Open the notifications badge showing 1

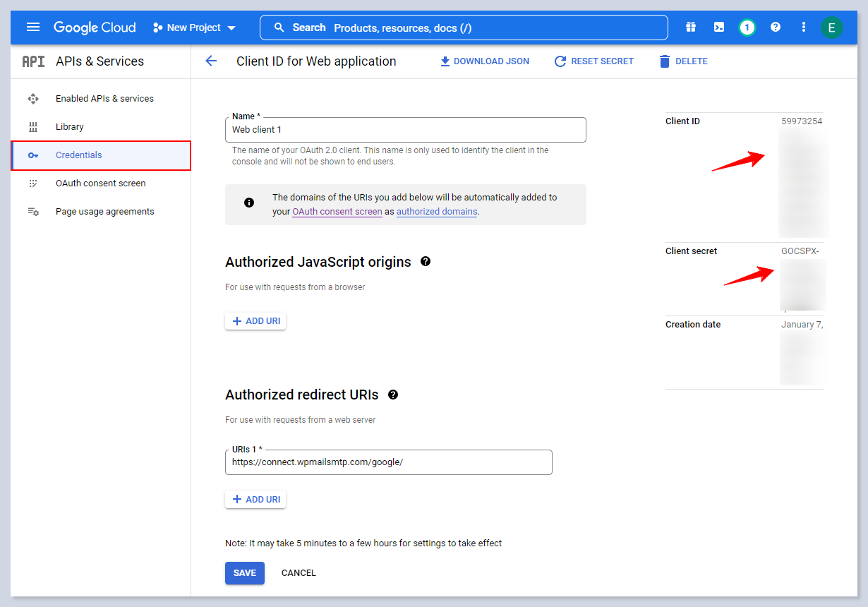pos(747,28)
